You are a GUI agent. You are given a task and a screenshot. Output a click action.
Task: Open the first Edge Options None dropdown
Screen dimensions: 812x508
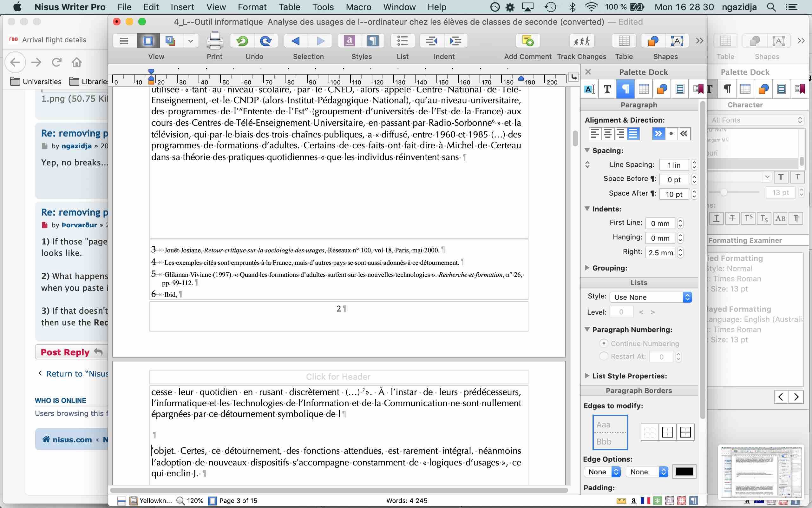(602, 472)
